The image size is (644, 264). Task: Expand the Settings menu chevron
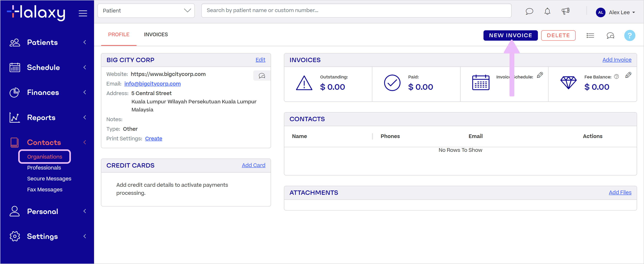pyautogui.click(x=85, y=236)
